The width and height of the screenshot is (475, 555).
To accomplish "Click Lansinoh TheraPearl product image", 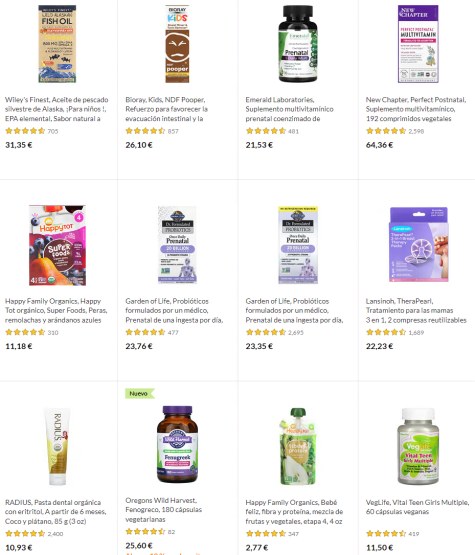I will pyautogui.click(x=419, y=245).
